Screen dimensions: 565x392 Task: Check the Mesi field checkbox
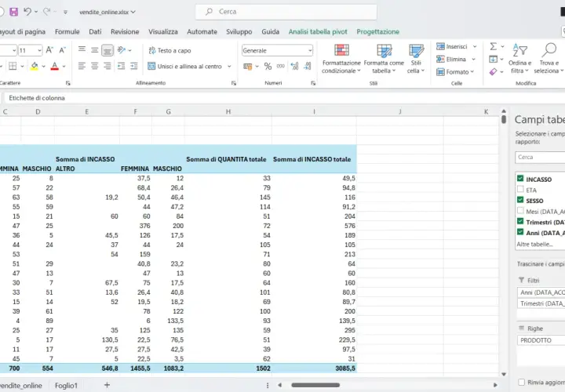coord(520,211)
